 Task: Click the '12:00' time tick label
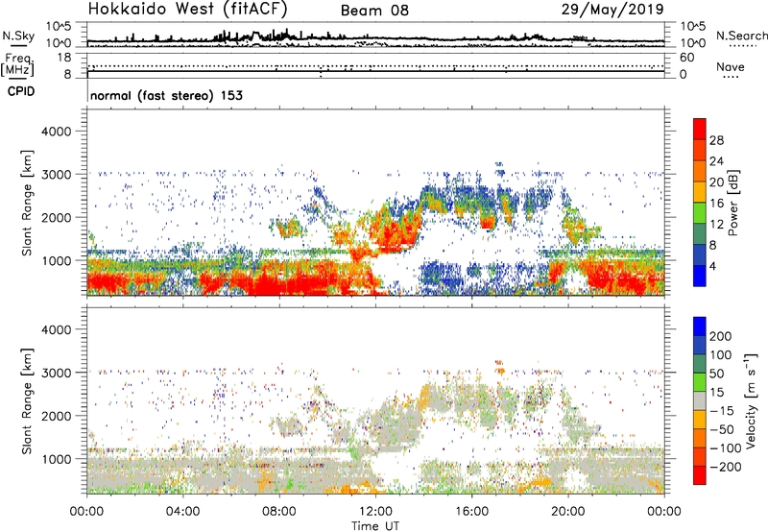tap(375, 512)
